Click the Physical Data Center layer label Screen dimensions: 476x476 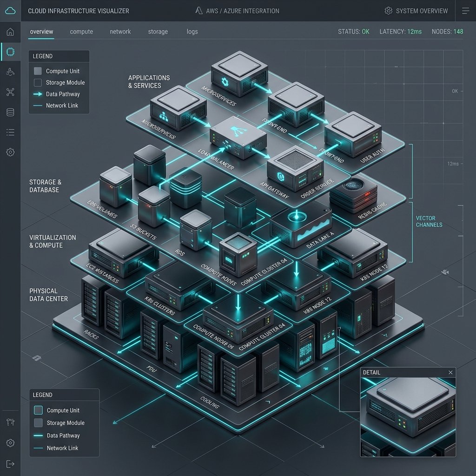[x=48, y=295]
